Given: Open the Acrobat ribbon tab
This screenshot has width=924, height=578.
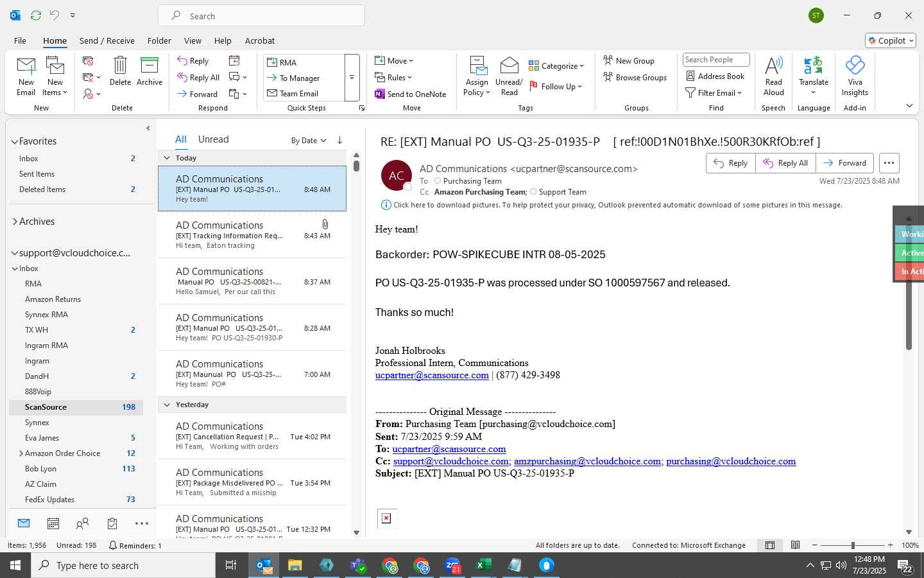Looking at the screenshot, I should [260, 40].
